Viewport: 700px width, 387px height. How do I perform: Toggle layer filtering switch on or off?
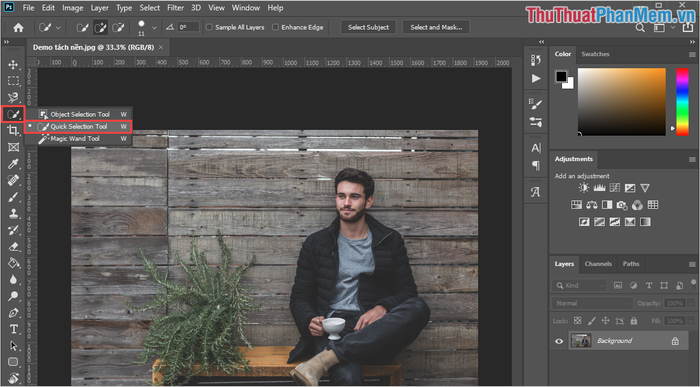tap(693, 283)
